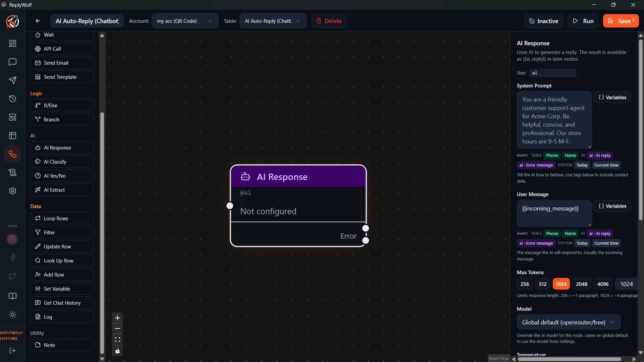Edit the workflow name field
644x362 pixels.
tap(87, 21)
